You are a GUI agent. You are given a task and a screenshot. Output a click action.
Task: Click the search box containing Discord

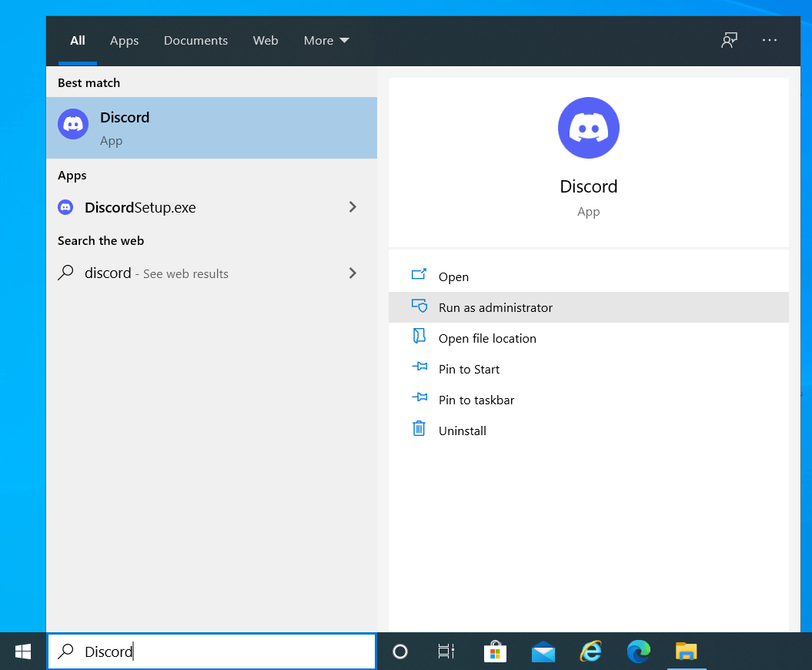(x=223, y=652)
